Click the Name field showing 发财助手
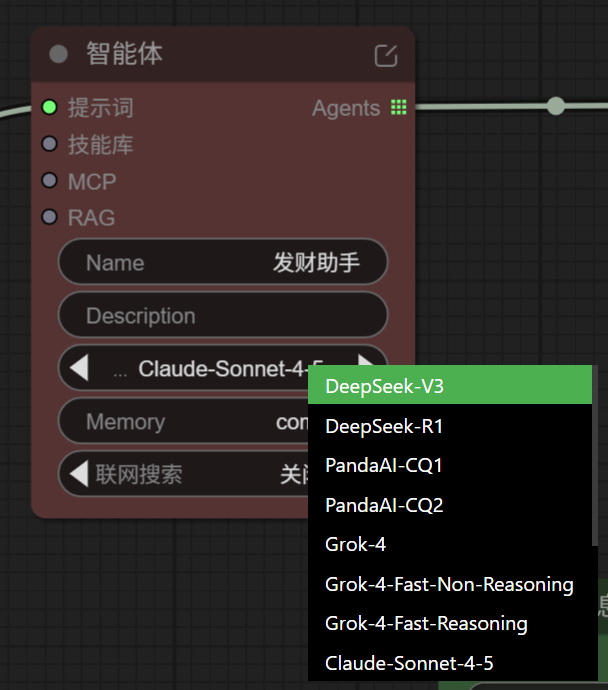The image size is (608, 690). coord(223,263)
